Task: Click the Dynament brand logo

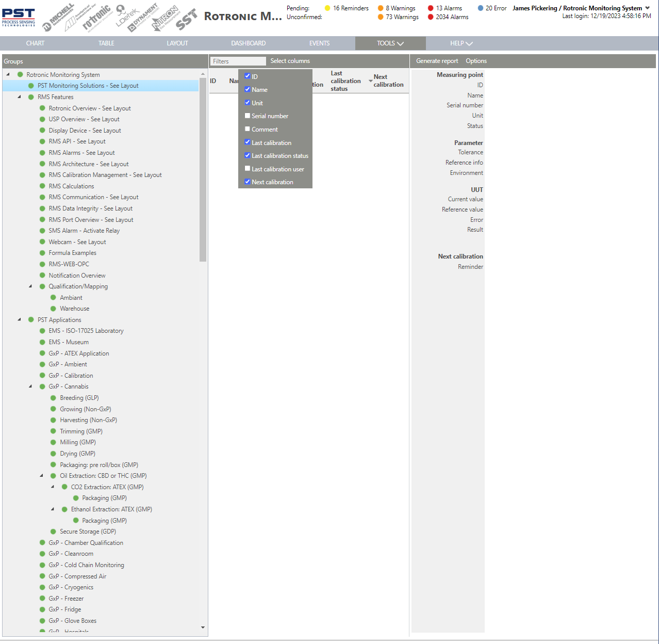Action: point(143,18)
